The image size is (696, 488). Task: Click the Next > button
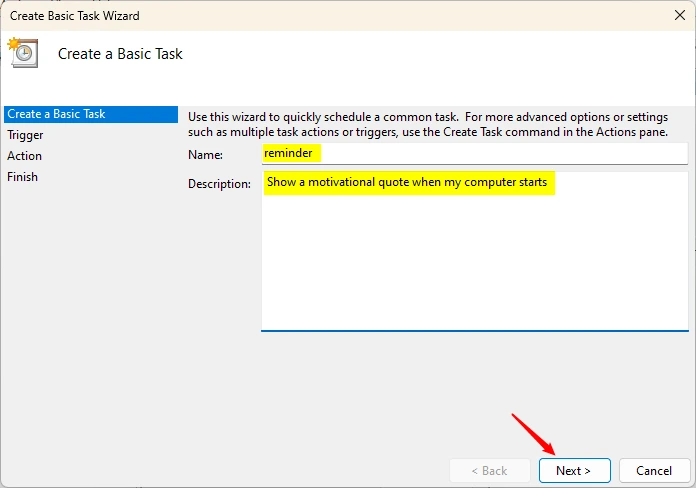coord(574,470)
